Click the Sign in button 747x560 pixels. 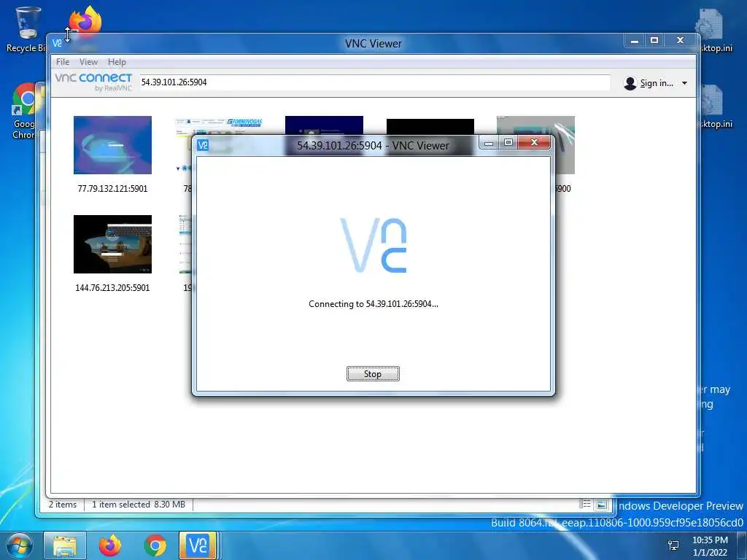[x=657, y=83]
